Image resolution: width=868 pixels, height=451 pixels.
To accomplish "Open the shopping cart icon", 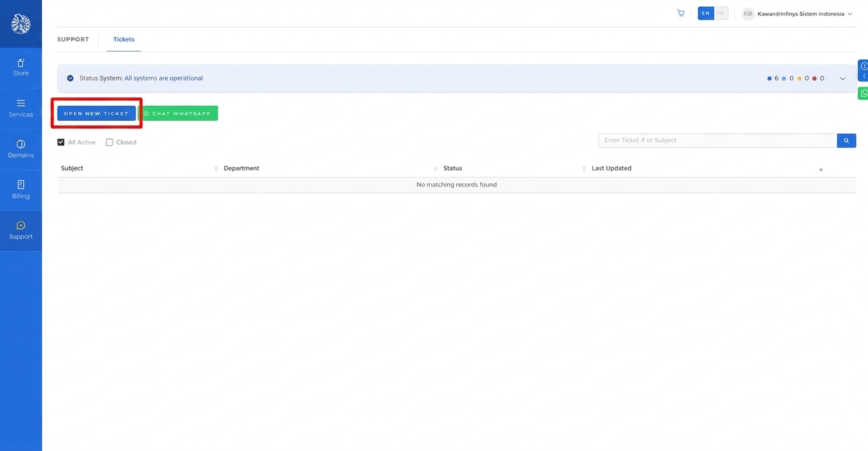I will click(681, 13).
